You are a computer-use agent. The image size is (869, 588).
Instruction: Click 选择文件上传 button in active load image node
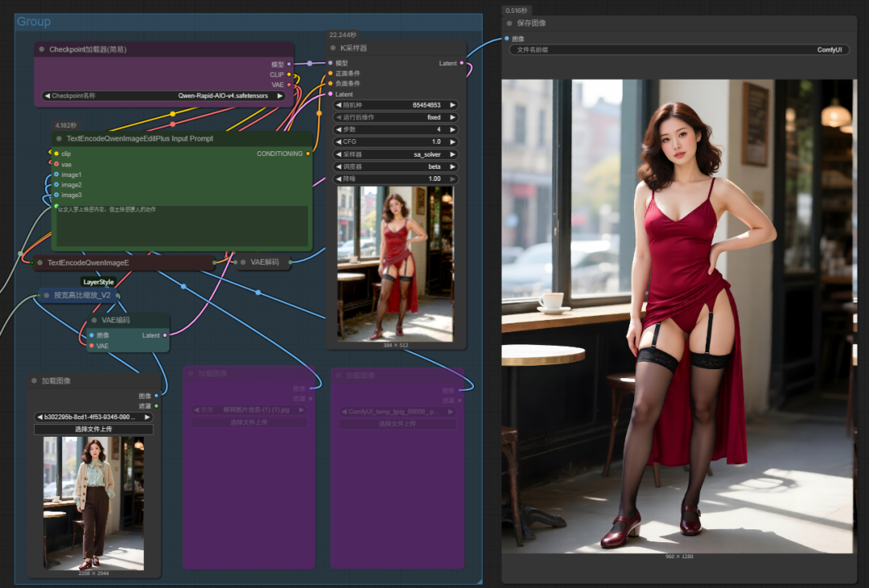click(93, 430)
